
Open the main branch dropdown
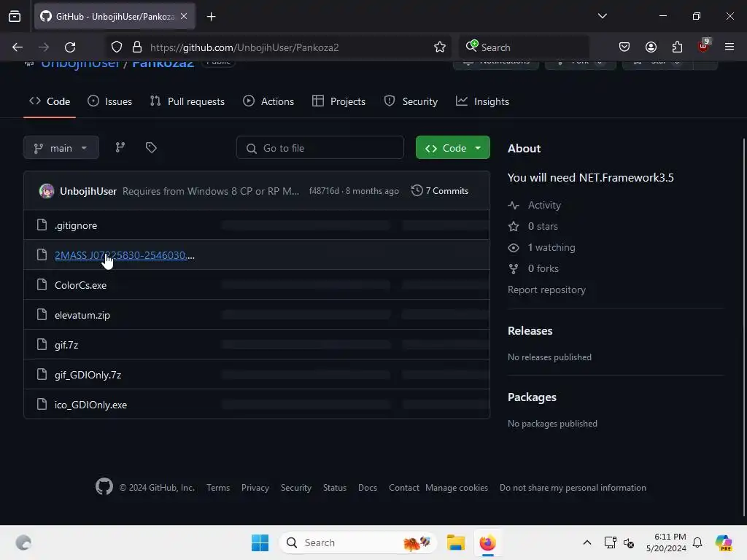pyautogui.click(x=61, y=147)
